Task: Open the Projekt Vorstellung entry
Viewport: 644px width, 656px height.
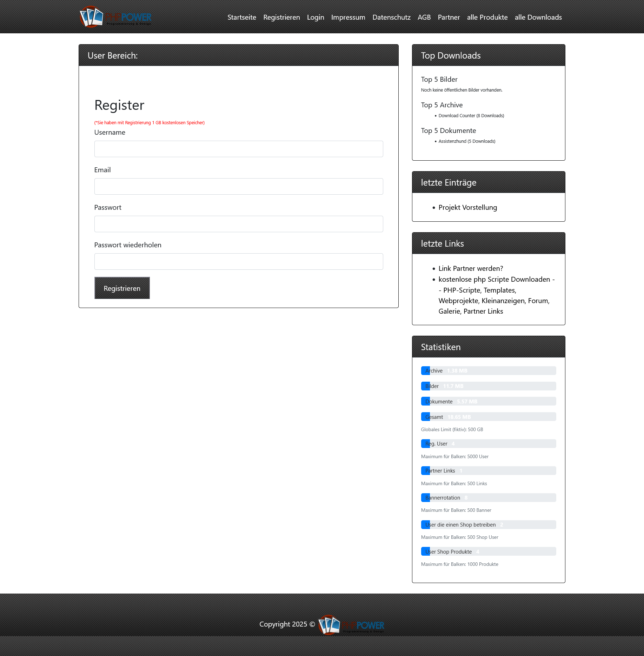Action: point(467,208)
